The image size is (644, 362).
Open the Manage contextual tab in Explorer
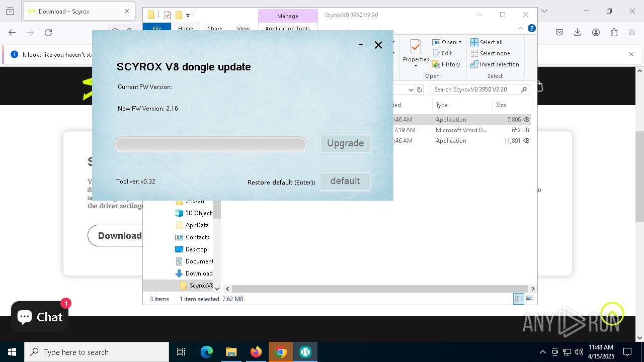pyautogui.click(x=288, y=16)
